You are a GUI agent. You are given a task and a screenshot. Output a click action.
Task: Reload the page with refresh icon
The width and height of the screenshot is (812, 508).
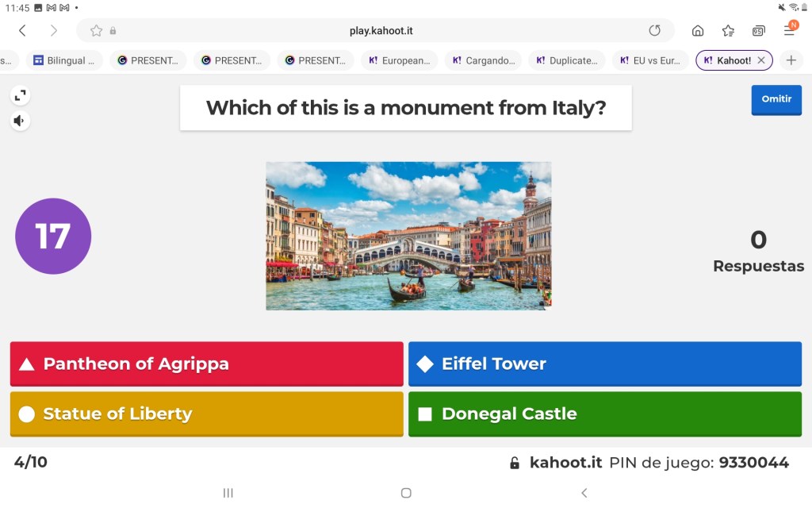(x=654, y=31)
